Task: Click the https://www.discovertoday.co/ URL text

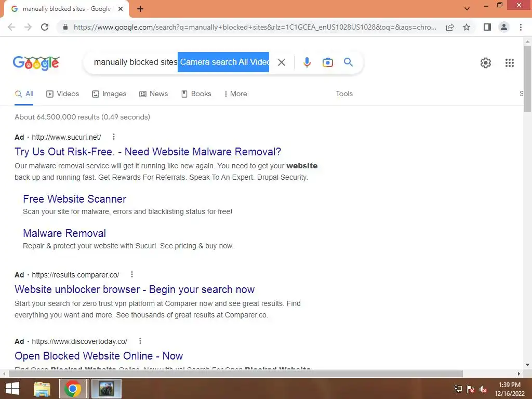Action: pyautogui.click(x=79, y=342)
